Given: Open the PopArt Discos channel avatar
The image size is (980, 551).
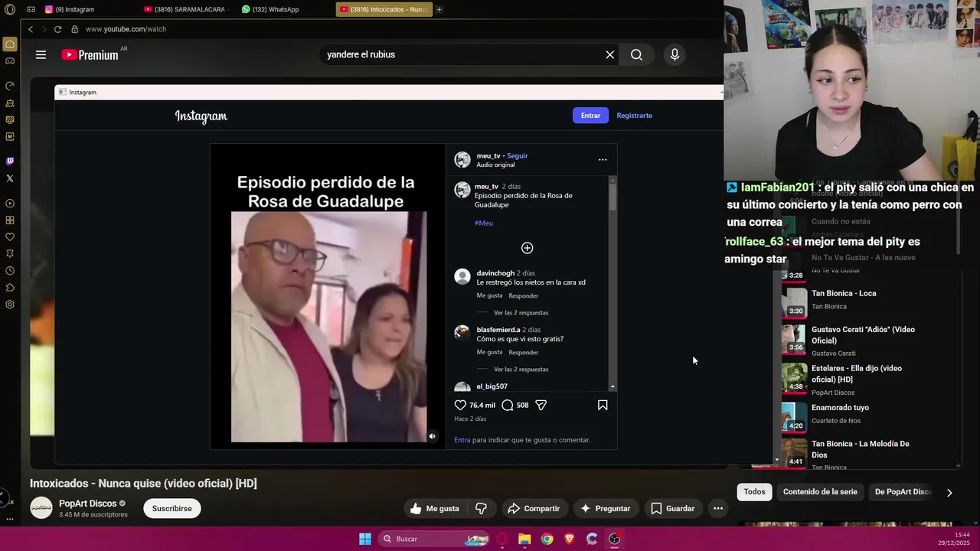Looking at the screenshot, I should click(x=41, y=508).
